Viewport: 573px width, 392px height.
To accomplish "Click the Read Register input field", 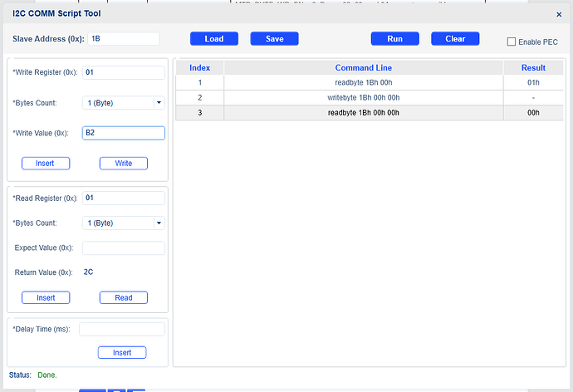I will point(123,198).
